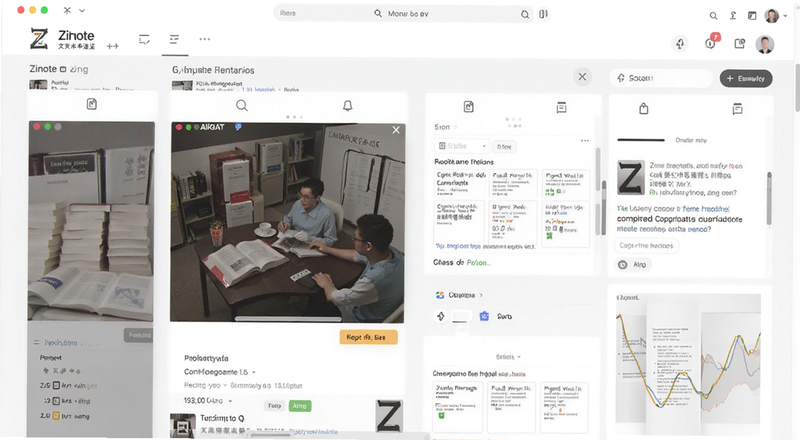The height and width of the screenshot is (440, 800).
Task: Open the AIKAT meeting photo
Action: click(x=287, y=223)
